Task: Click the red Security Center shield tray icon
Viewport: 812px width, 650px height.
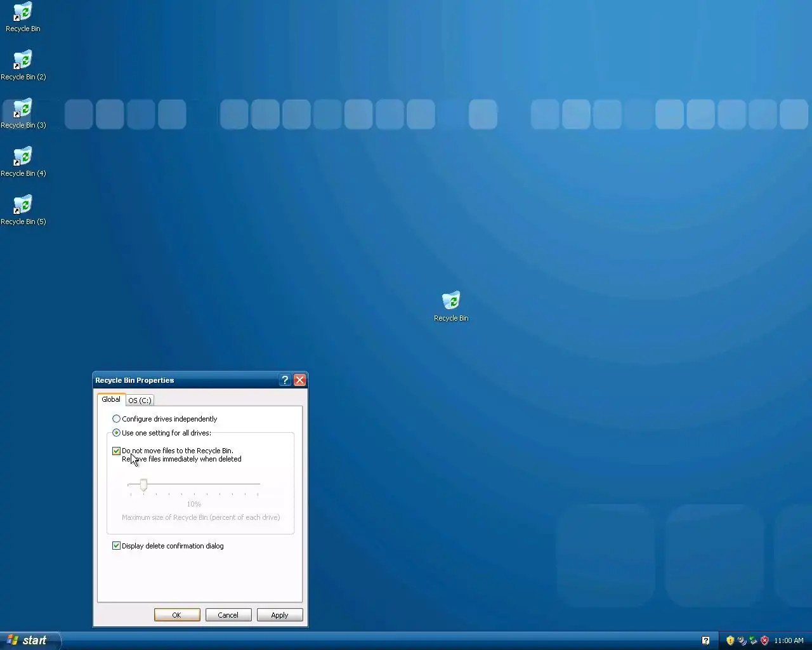Action: [x=764, y=640]
